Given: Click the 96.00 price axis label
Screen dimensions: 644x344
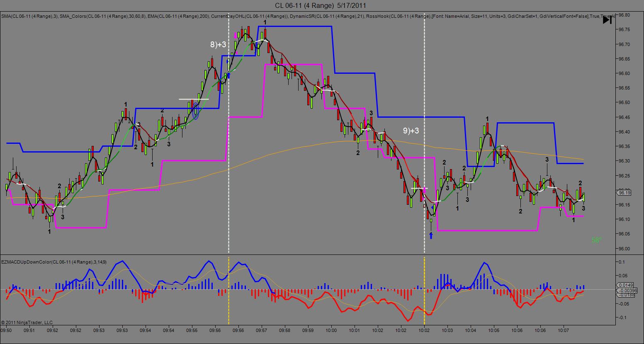Looking at the screenshot, I should 624,249.
